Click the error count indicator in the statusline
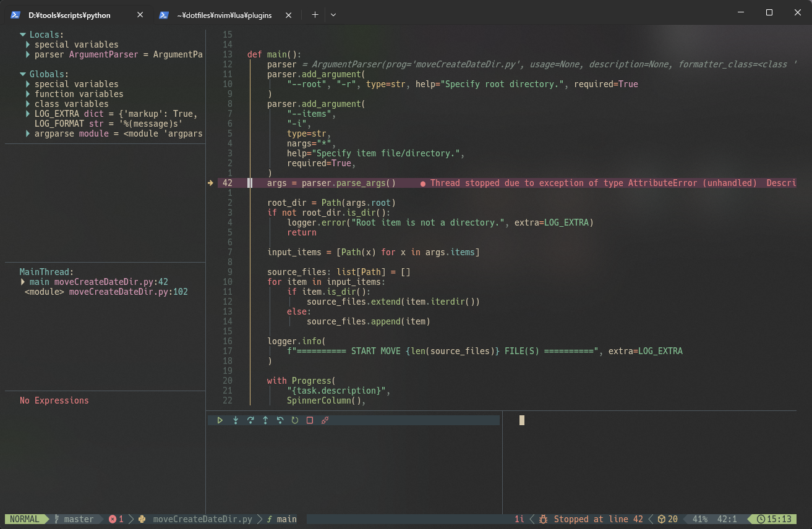The image size is (812, 529). [114, 519]
